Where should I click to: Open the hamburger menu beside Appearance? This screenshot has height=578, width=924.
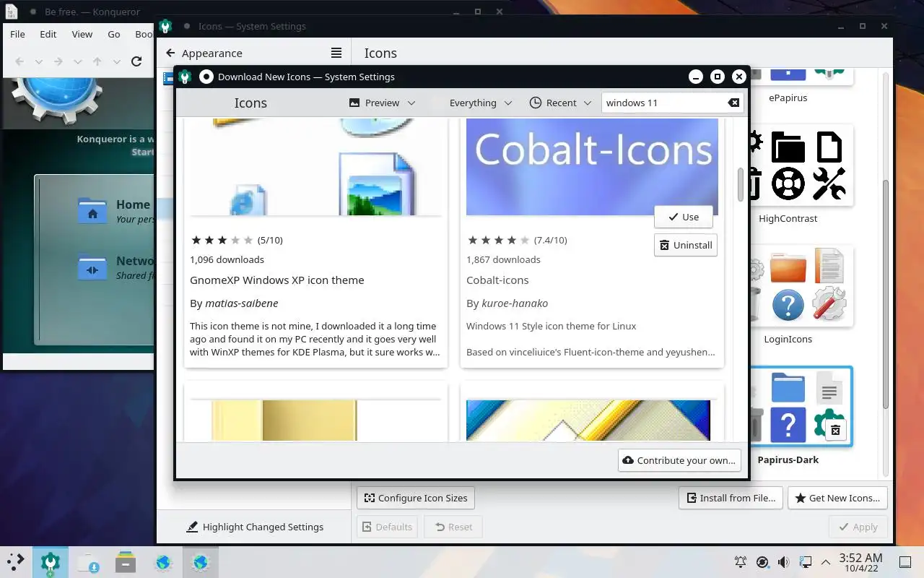point(336,53)
